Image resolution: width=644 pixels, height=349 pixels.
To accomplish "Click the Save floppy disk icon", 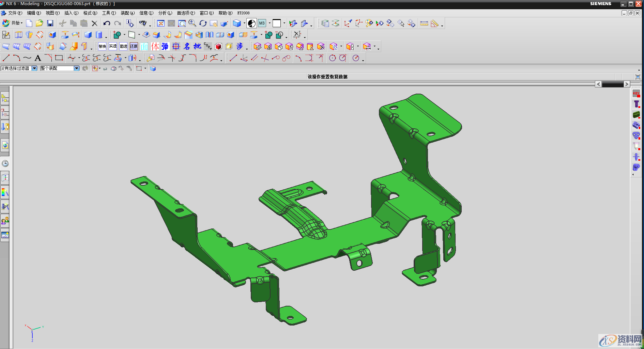I will click(x=50, y=23).
